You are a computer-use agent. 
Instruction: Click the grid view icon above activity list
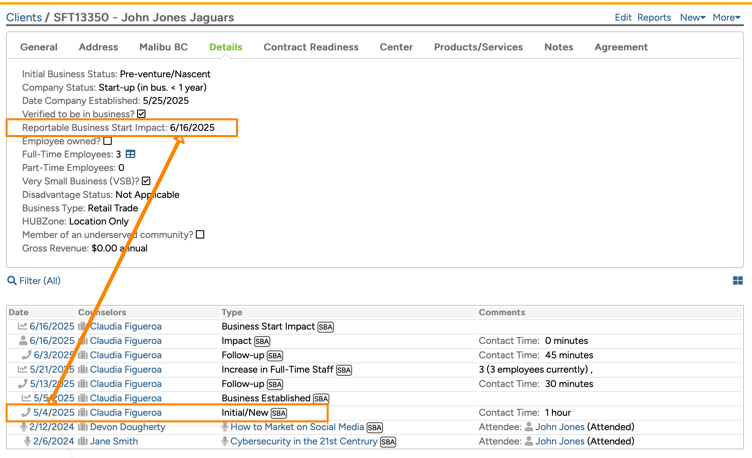click(737, 281)
